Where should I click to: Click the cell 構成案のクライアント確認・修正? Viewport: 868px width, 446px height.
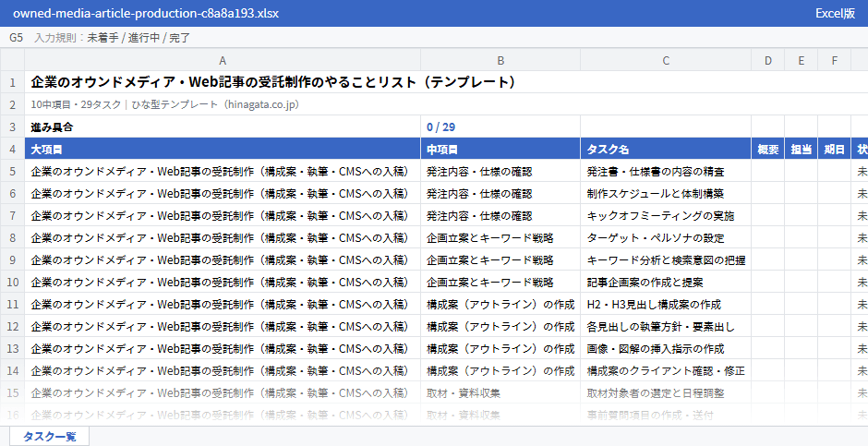[666, 370]
